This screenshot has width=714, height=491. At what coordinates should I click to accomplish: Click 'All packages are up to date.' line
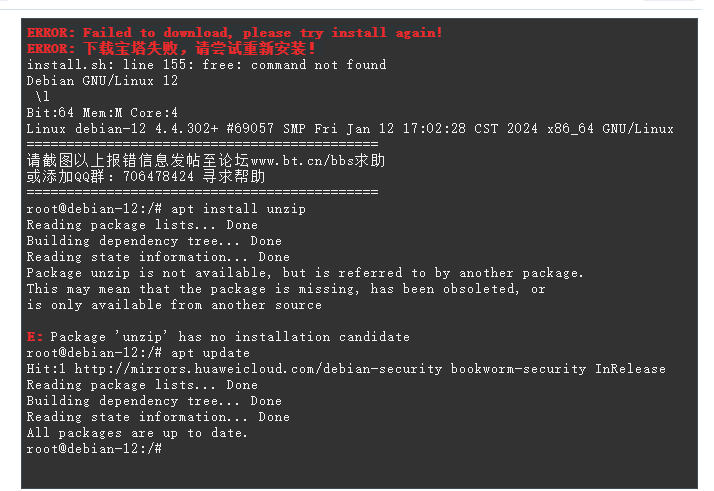pyautogui.click(x=137, y=433)
